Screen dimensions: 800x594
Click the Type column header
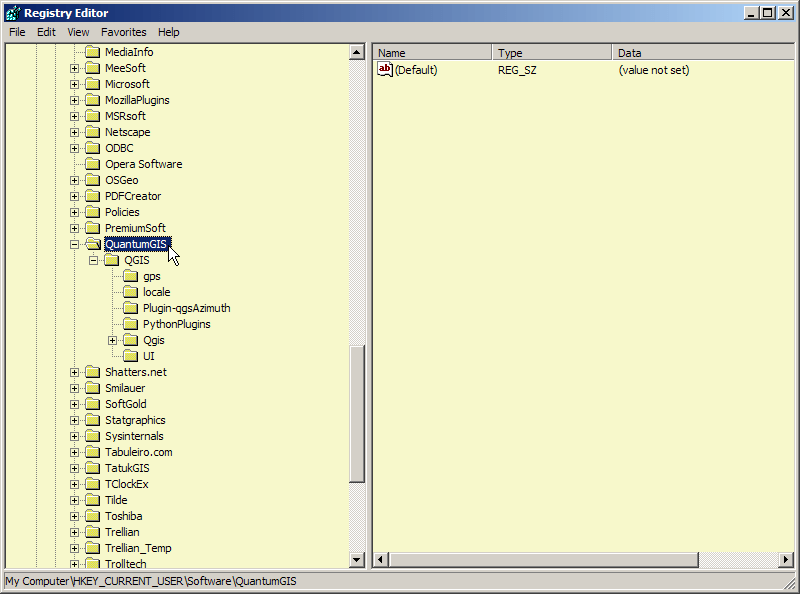tap(552, 53)
